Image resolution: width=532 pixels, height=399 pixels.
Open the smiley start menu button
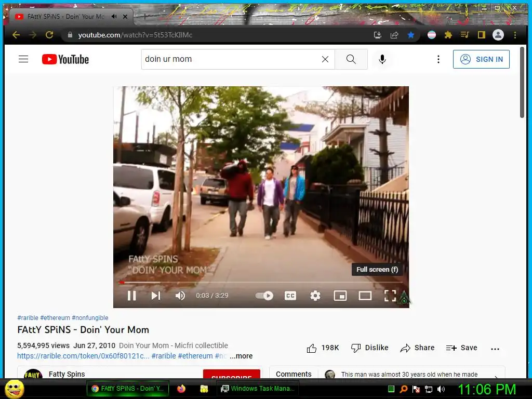(15, 389)
